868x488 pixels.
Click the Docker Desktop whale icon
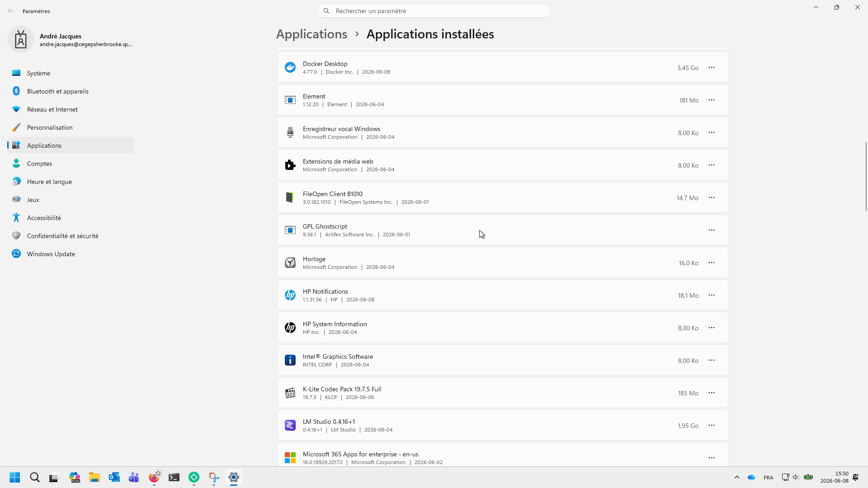pos(290,67)
